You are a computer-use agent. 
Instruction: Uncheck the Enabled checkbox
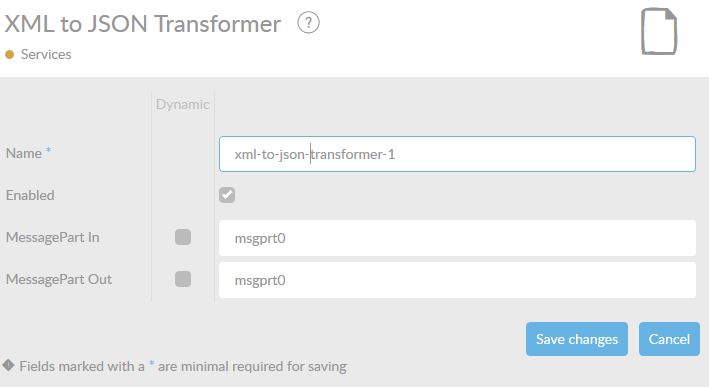tap(227, 195)
